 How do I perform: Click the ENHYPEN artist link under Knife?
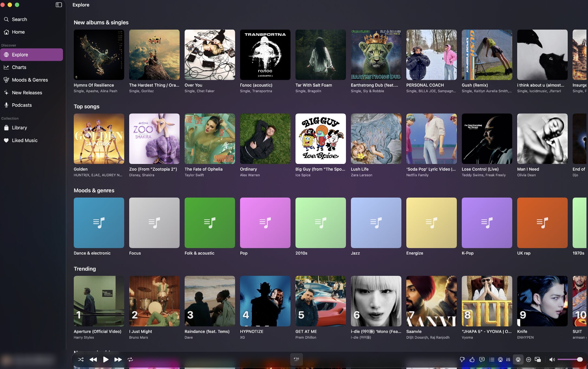click(x=525, y=337)
